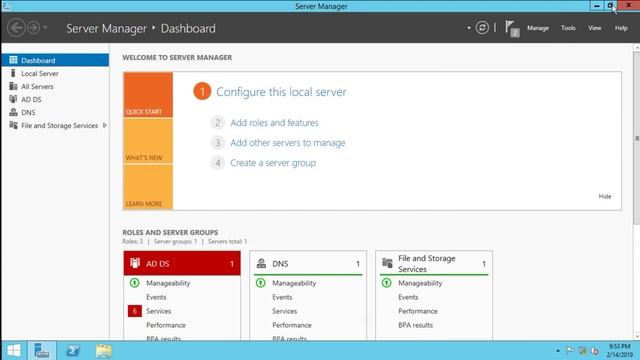The image size is (640, 360).
Task: Click the File and Storage Services tile icon
Action: (387, 263)
